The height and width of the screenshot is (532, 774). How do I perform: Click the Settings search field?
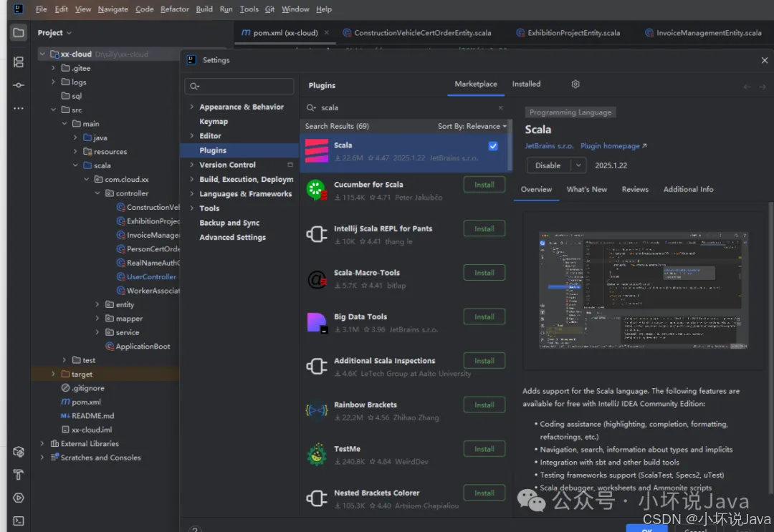tap(239, 87)
